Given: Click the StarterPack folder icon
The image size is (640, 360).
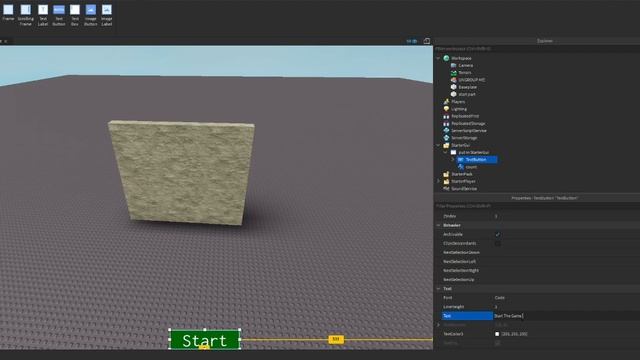Looking at the screenshot, I should tap(446, 174).
